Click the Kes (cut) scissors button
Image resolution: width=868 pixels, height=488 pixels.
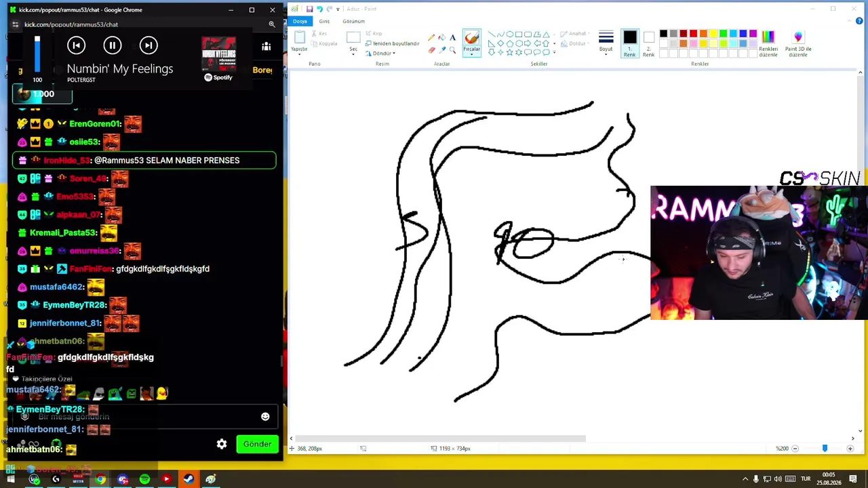pos(319,33)
